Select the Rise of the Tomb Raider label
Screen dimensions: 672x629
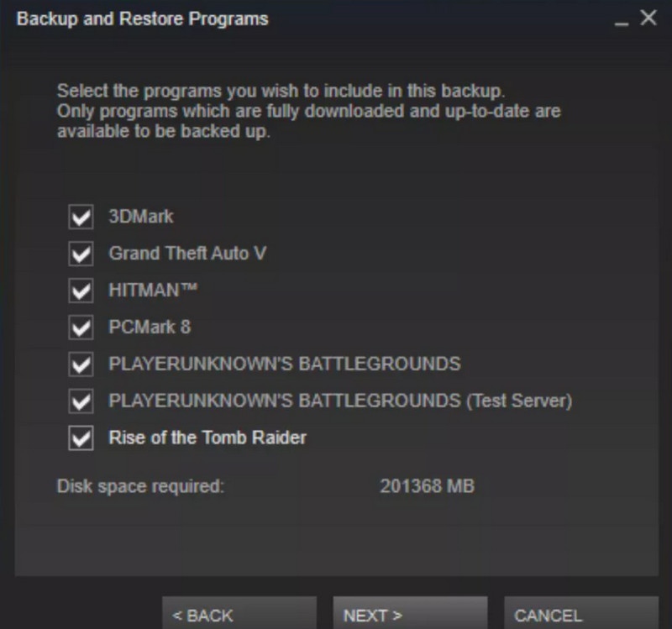207,438
